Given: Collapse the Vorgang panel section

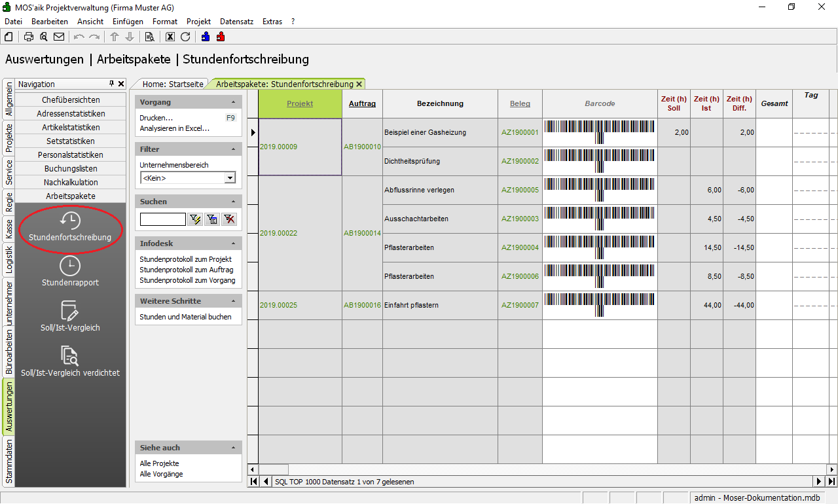Looking at the screenshot, I should tap(234, 103).
